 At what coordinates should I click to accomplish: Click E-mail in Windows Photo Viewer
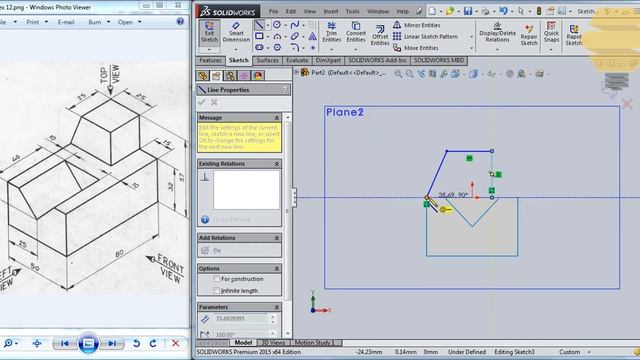pos(66,22)
